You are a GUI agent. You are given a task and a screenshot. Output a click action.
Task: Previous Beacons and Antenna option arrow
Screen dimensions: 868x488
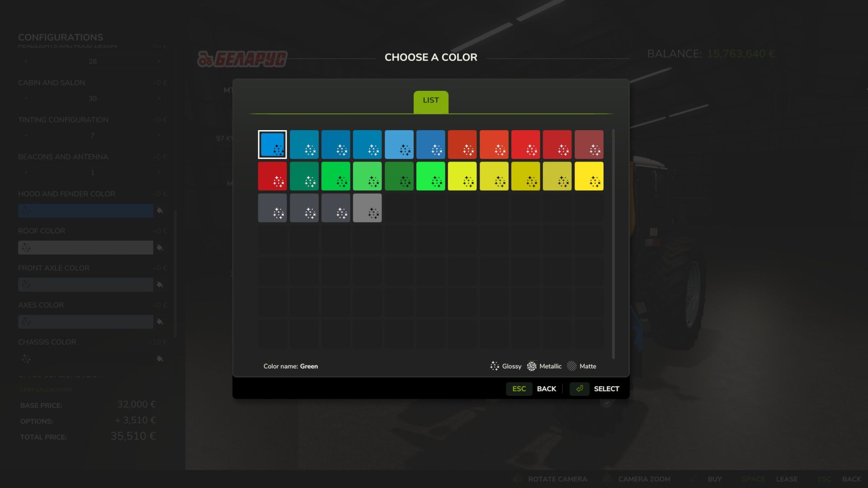26,172
